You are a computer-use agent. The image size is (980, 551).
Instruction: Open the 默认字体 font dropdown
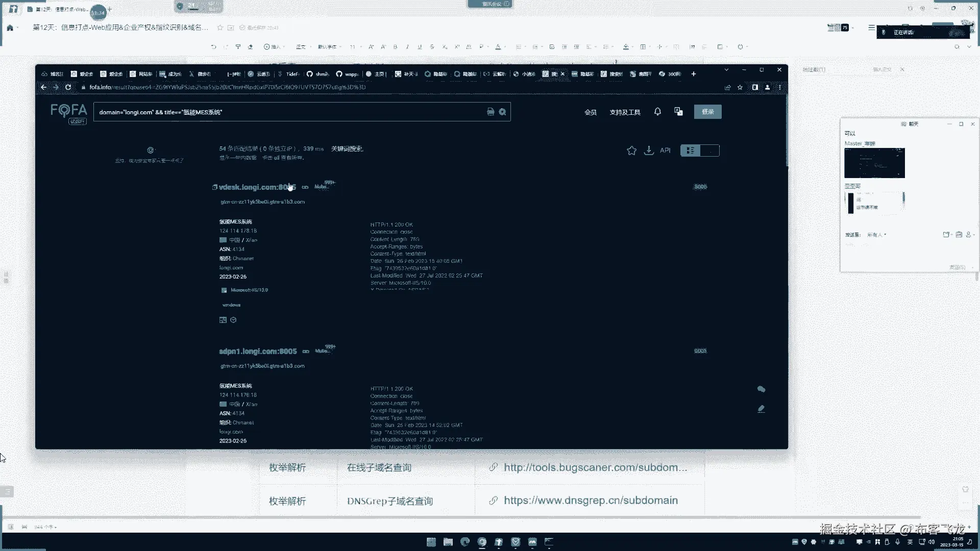point(329,47)
